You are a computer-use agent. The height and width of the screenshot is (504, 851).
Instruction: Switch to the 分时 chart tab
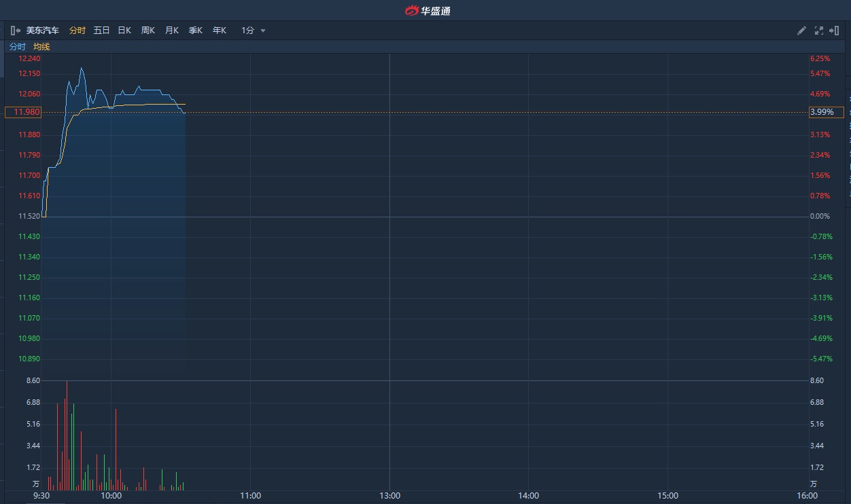pos(77,31)
